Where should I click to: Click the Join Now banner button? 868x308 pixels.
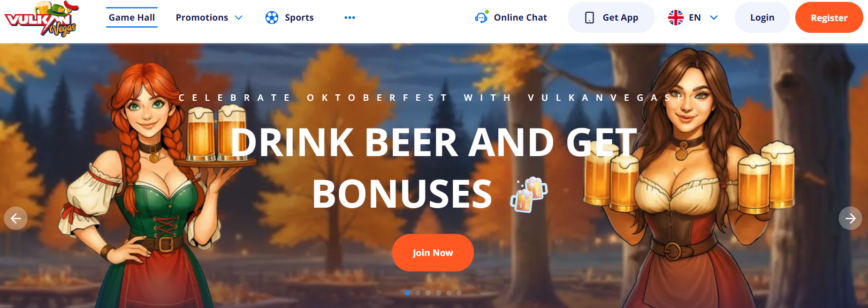433,253
